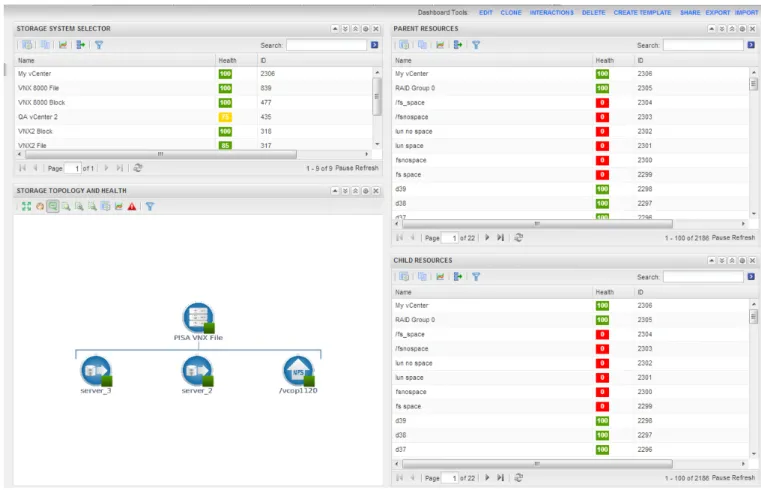Run the search arrow in Storage System Selector
The height and width of the screenshot is (490, 761).
coord(375,45)
